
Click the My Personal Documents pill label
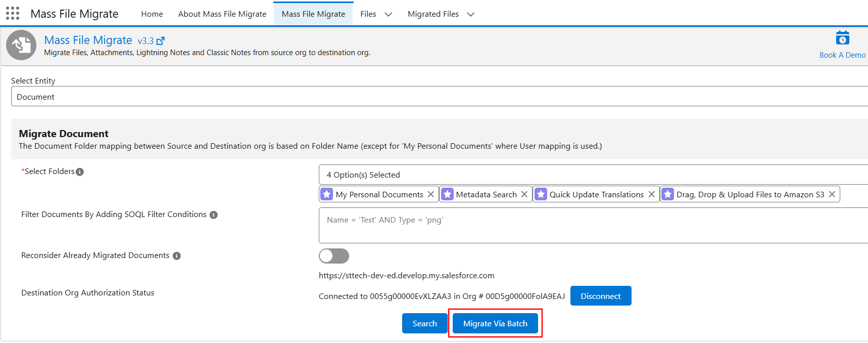379,194
